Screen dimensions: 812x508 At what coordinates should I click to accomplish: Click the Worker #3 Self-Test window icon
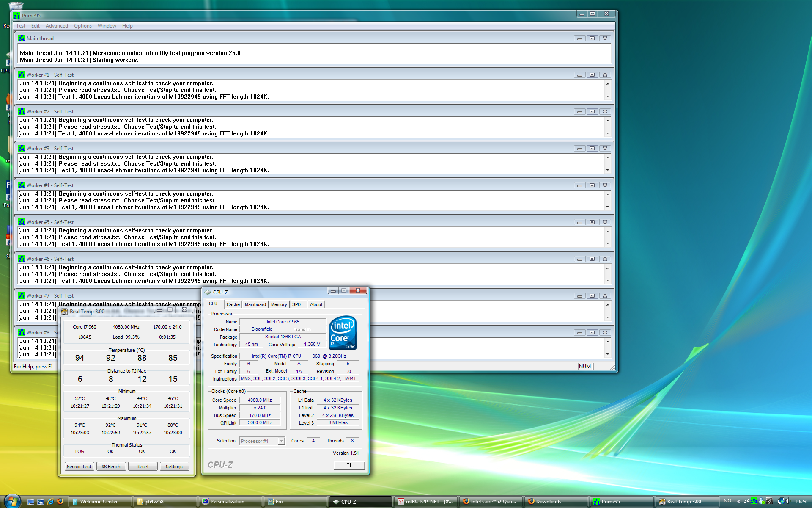click(x=22, y=148)
